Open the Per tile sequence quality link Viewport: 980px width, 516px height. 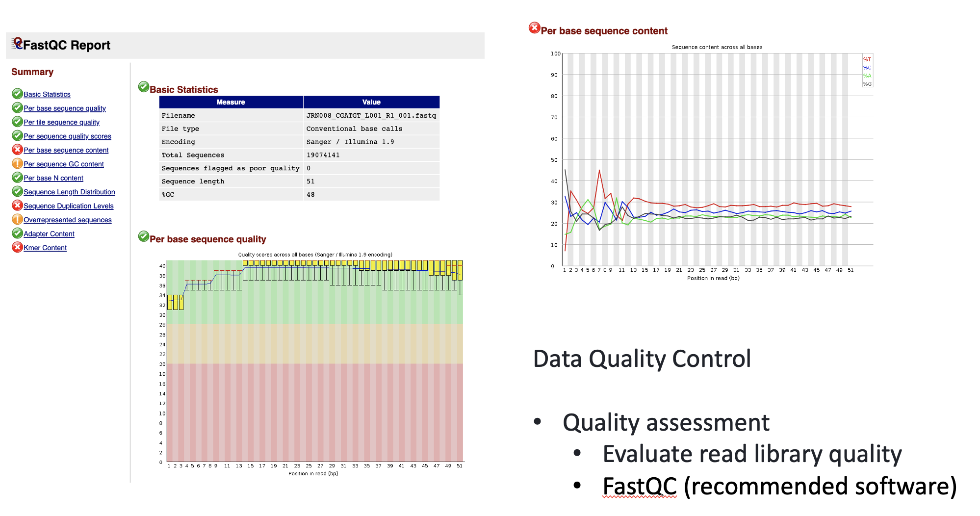[x=61, y=122]
